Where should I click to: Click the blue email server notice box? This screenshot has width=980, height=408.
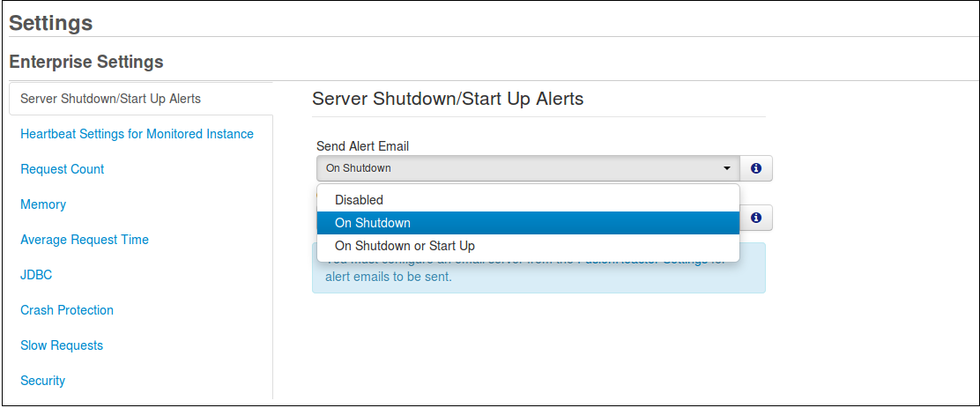pos(538,268)
